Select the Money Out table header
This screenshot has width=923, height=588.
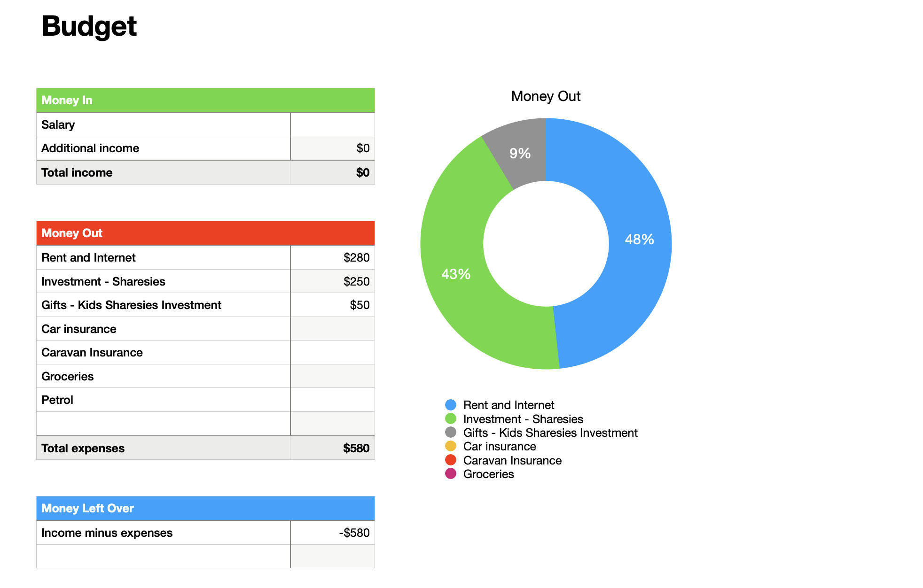(205, 233)
